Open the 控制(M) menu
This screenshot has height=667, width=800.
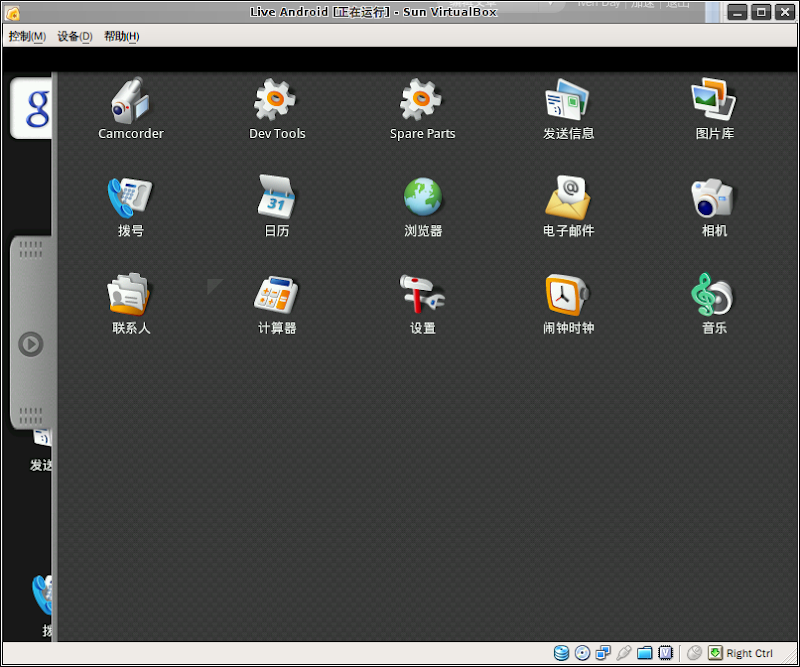click(x=28, y=36)
